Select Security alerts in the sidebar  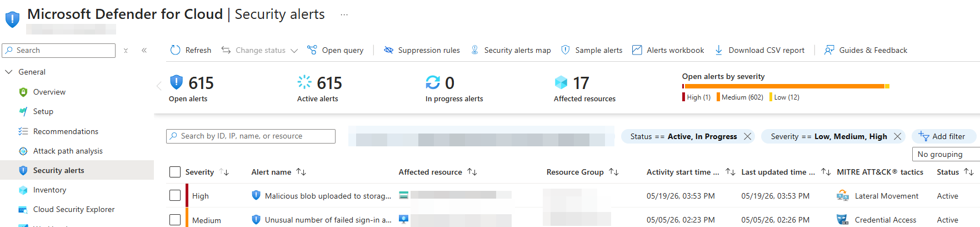click(x=77, y=170)
